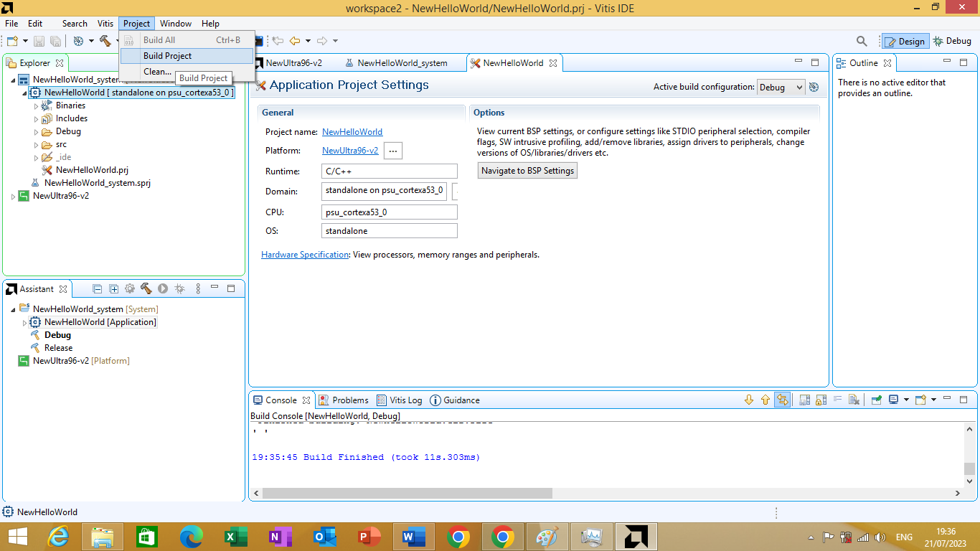Screen dimensions: 980x551
Task: Toggle Show Error Context in Console
Action: coord(783,400)
